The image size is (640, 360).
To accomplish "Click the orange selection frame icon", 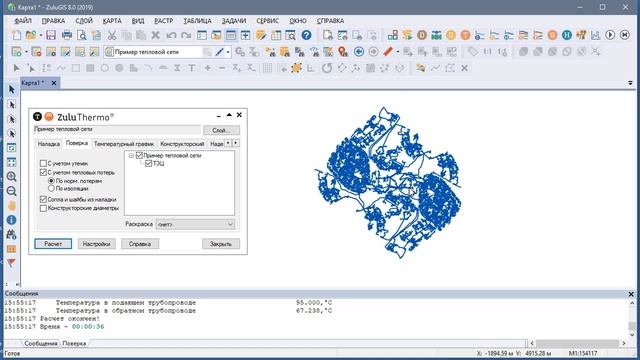I will coord(296,68).
